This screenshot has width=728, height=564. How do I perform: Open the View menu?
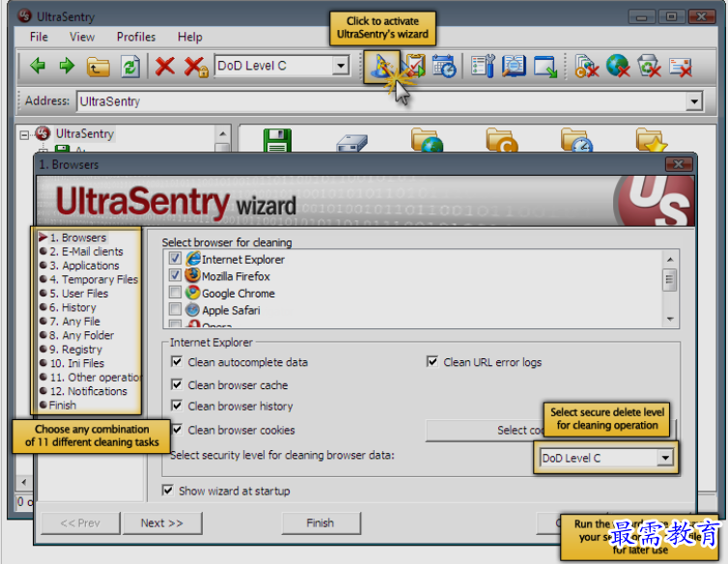click(x=82, y=37)
